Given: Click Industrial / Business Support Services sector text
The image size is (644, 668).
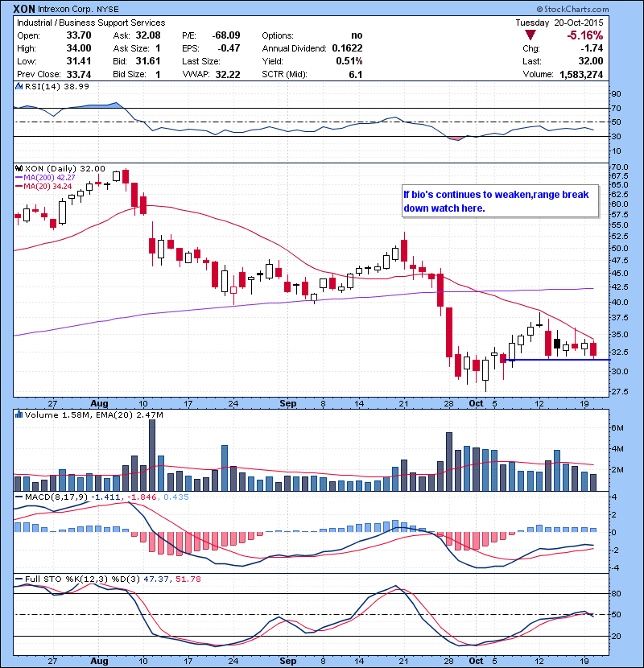Looking at the screenshot, I should point(91,23).
